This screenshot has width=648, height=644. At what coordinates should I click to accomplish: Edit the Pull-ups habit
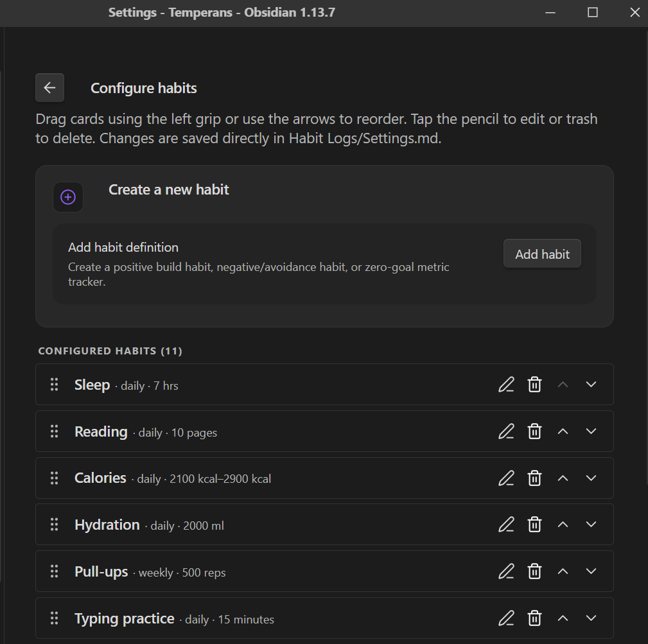coord(506,571)
